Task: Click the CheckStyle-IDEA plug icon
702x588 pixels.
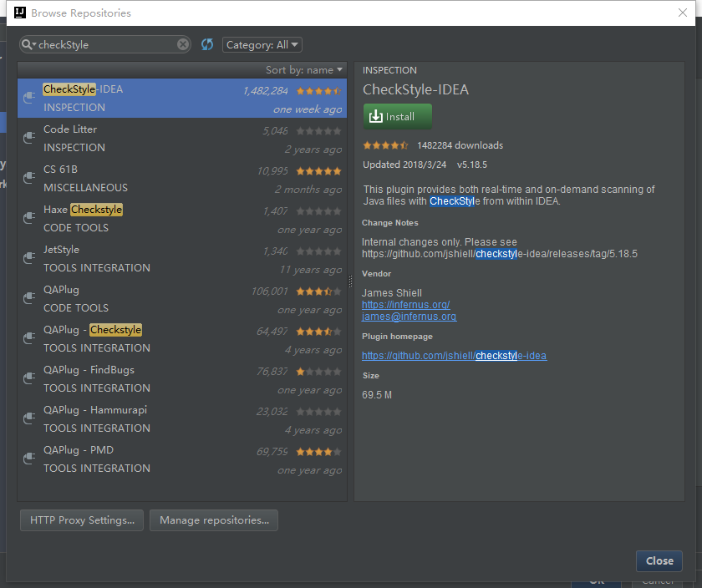Action: click(29, 97)
